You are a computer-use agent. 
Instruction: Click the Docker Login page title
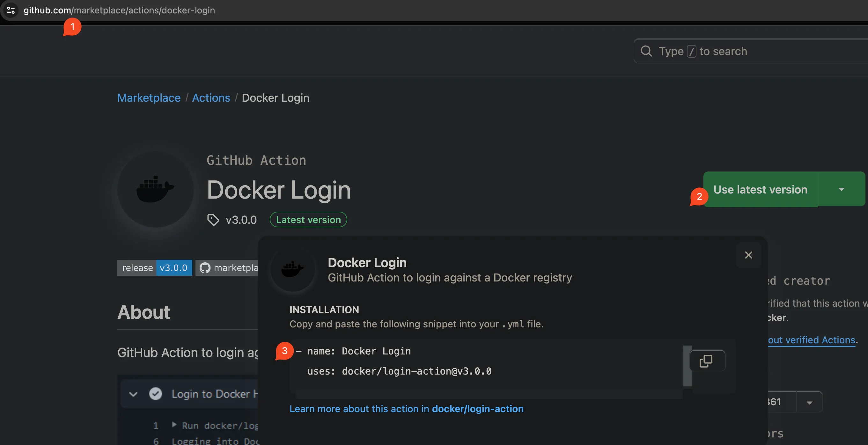point(279,190)
